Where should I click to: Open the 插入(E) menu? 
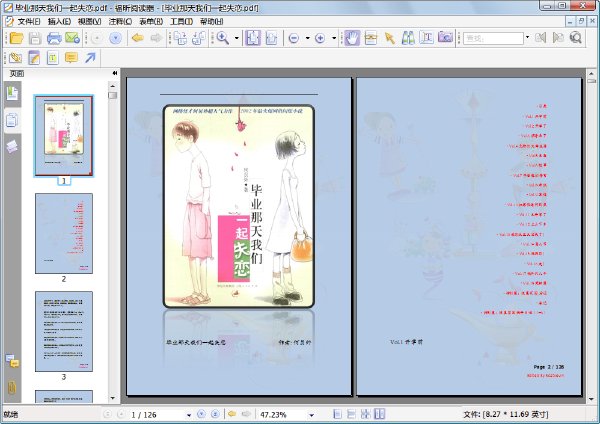(59, 21)
